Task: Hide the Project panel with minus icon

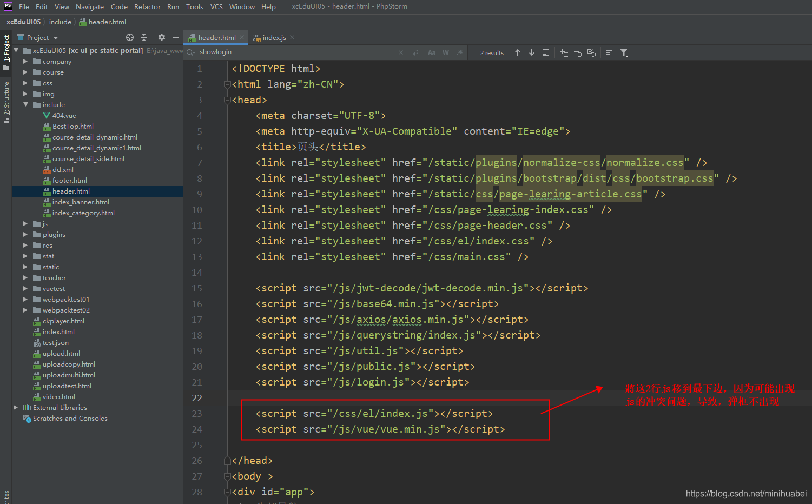Action: pyautogui.click(x=176, y=37)
